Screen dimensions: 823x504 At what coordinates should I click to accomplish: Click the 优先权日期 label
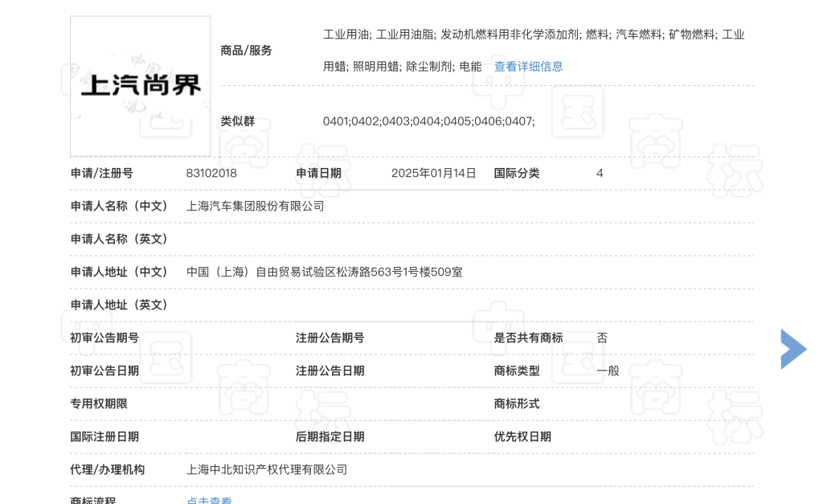[522, 436]
